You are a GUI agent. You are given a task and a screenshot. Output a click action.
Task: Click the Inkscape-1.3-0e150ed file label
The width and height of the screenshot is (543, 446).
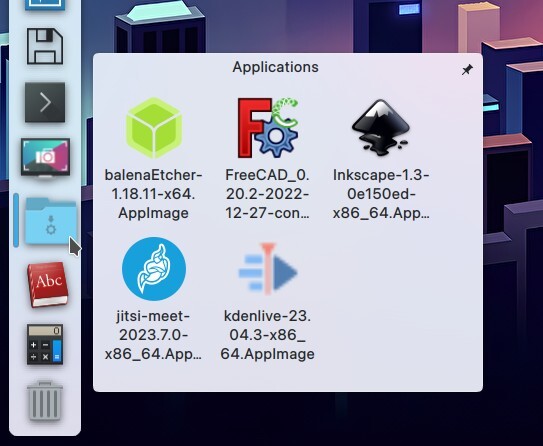coord(381,194)
